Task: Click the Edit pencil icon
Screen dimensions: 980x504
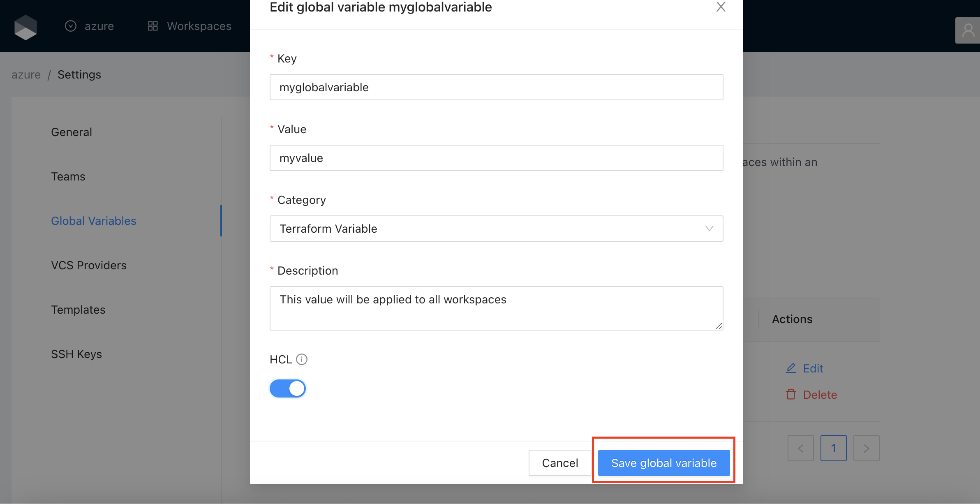Action: [791, 368]
